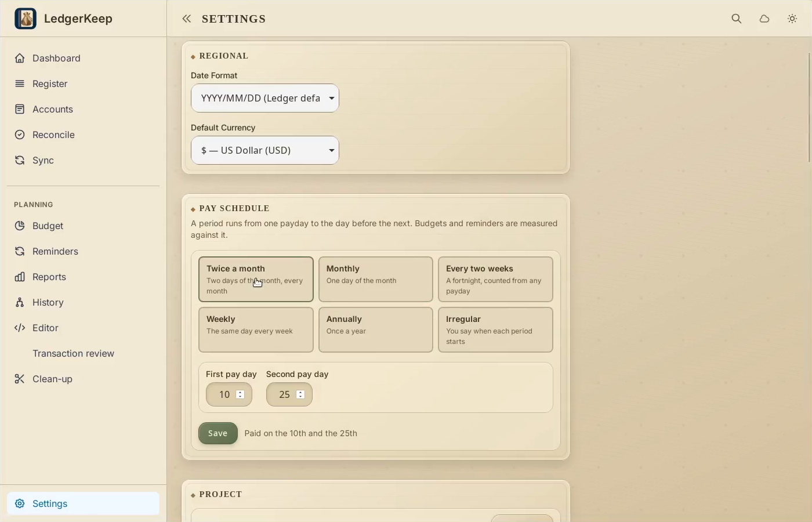Viewport: 812px width, 522px height.
Task: Select the Annually pay schedule option
Action: pyautogui.click(x=376, y=330)
